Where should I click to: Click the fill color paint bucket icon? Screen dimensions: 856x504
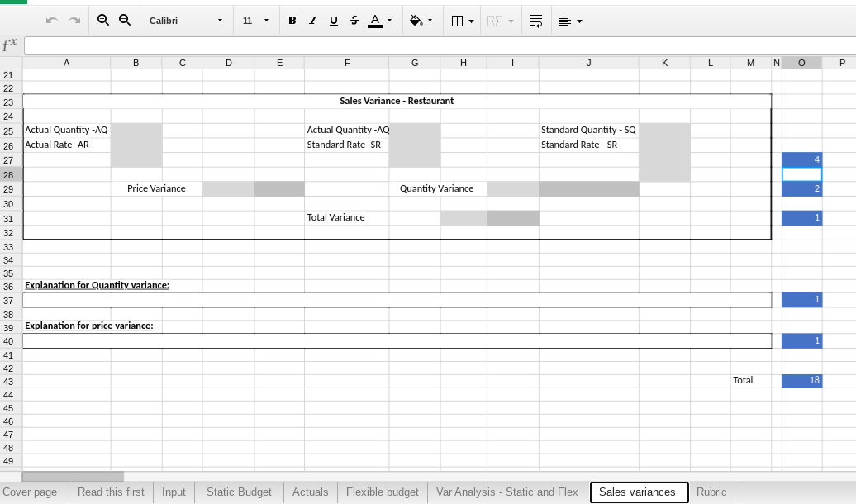pyautogui.click(x=416, y=20)
